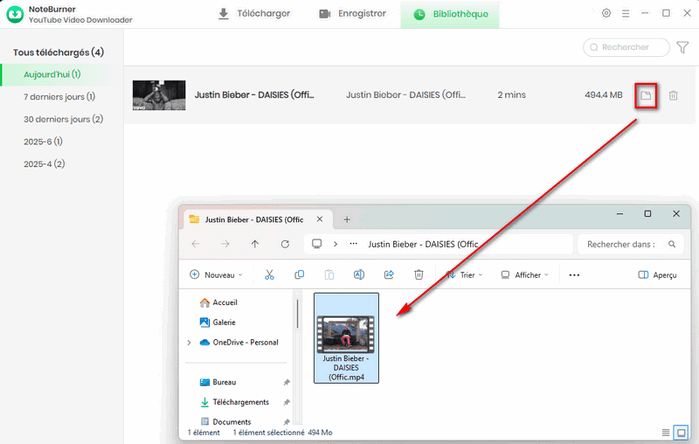Show hidden path ellipsis in address bar

[x=353, y=244]
